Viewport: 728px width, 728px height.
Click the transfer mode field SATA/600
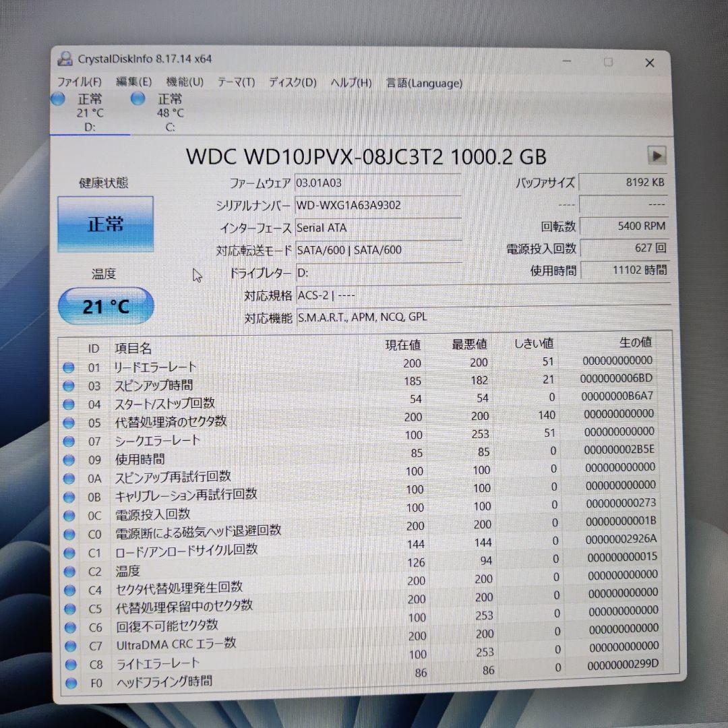[x=378, y=250]
